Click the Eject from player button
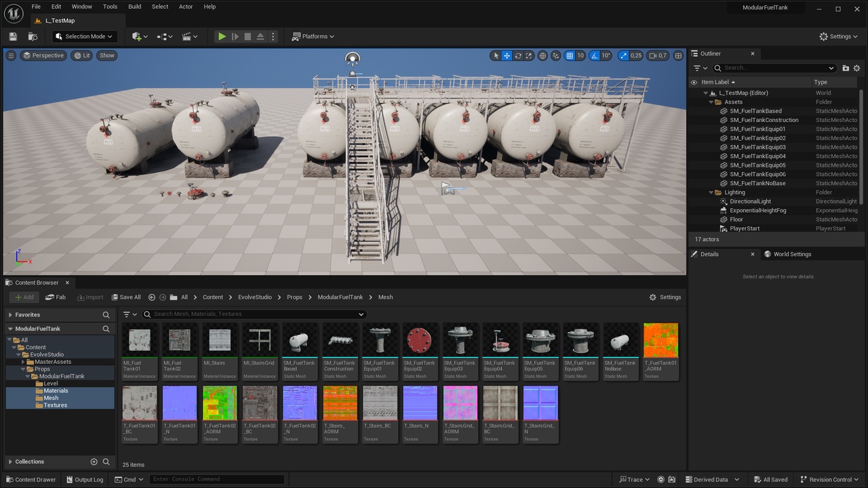 260,37
